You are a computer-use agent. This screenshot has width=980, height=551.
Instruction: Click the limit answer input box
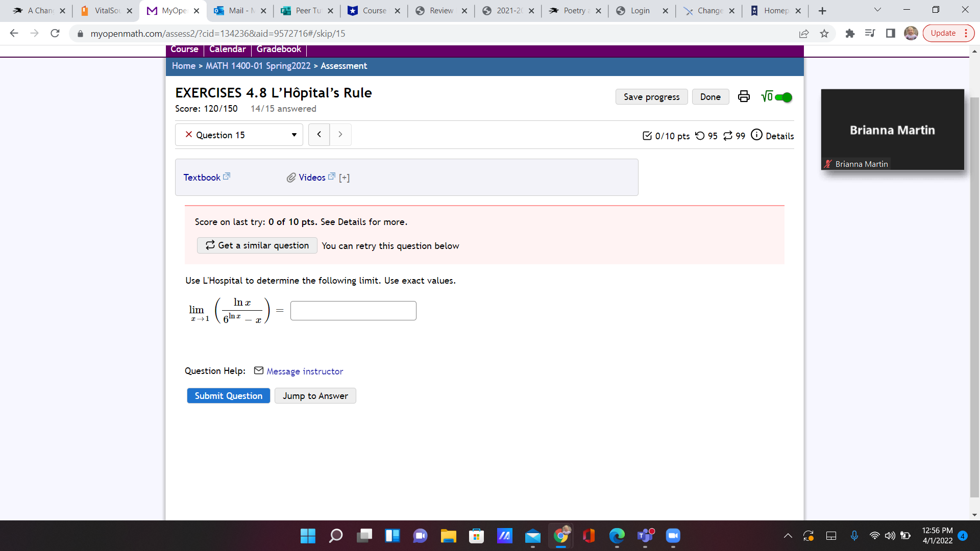coord(353,311)
